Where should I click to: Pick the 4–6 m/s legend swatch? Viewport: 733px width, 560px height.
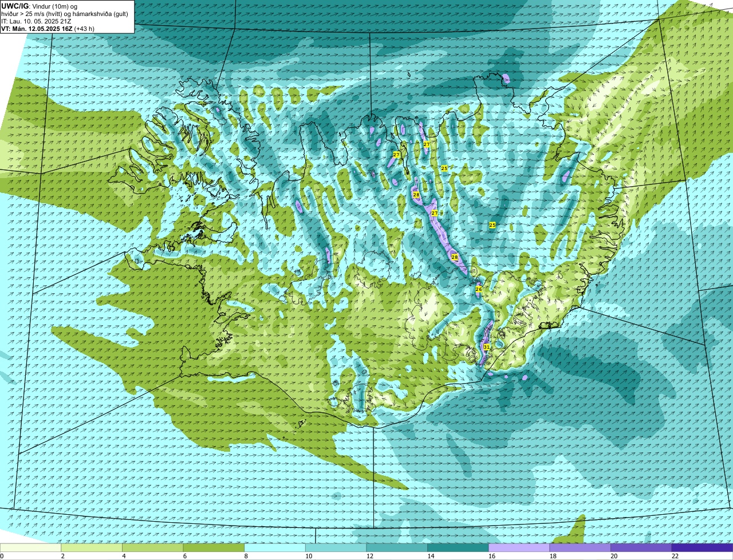pyautogui.click(x=152, y=547)
